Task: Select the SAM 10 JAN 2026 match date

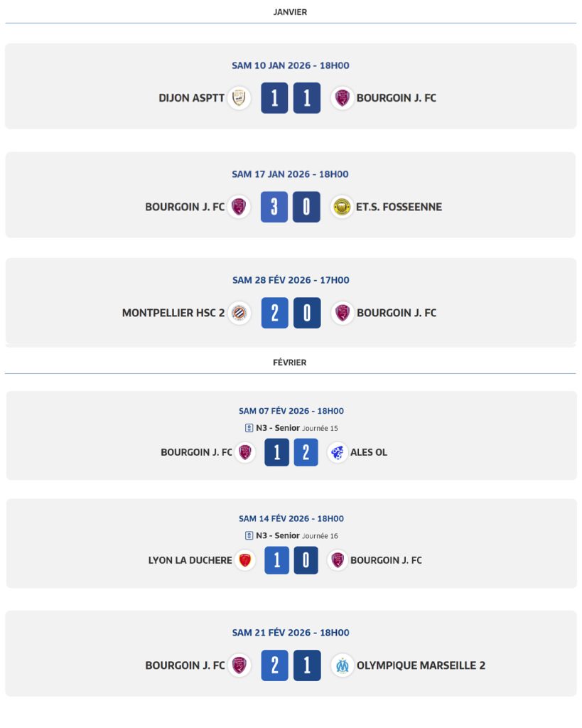Action: pyautogui.click(x=291, y=65)
